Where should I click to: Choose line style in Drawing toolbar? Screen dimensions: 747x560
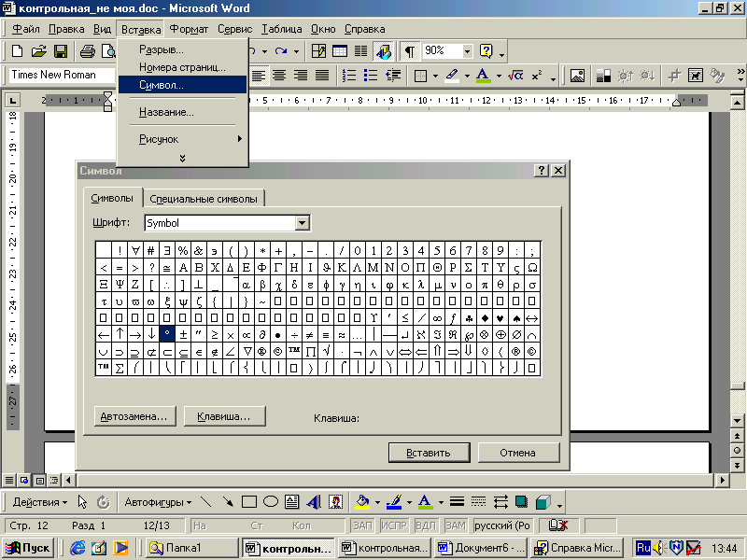(x=457, y=501)
